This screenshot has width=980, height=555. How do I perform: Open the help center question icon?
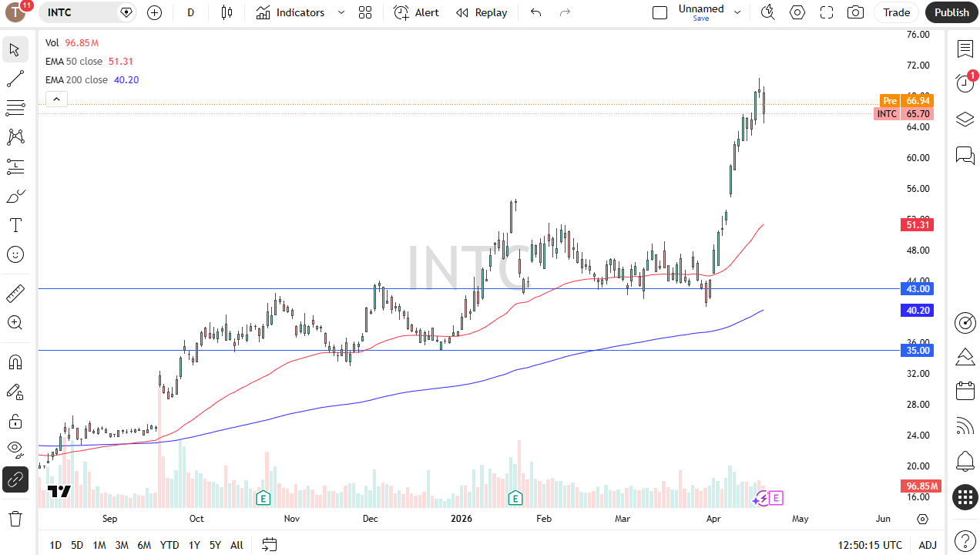coord(965,541)
